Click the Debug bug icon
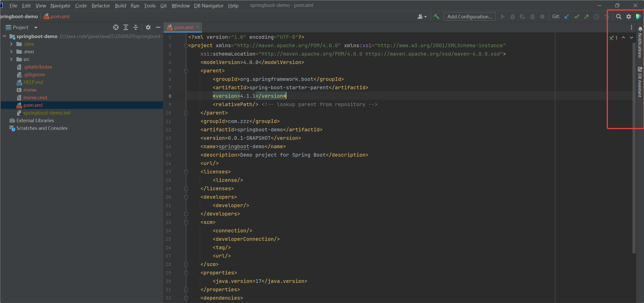The image size is (644, 303). (x=513, y=17)
